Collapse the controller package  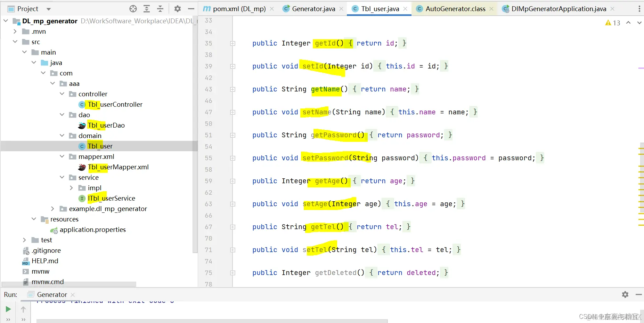click(x=62, y=94)
